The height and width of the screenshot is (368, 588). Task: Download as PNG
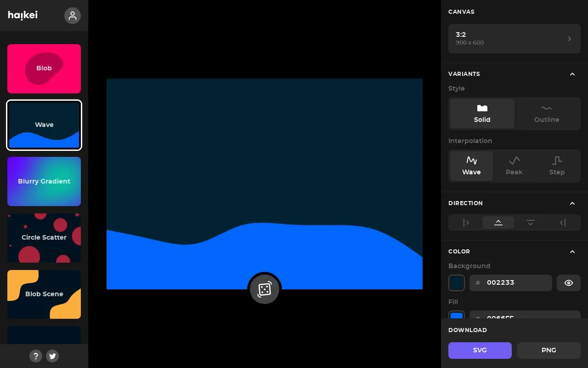pos(549,351)
